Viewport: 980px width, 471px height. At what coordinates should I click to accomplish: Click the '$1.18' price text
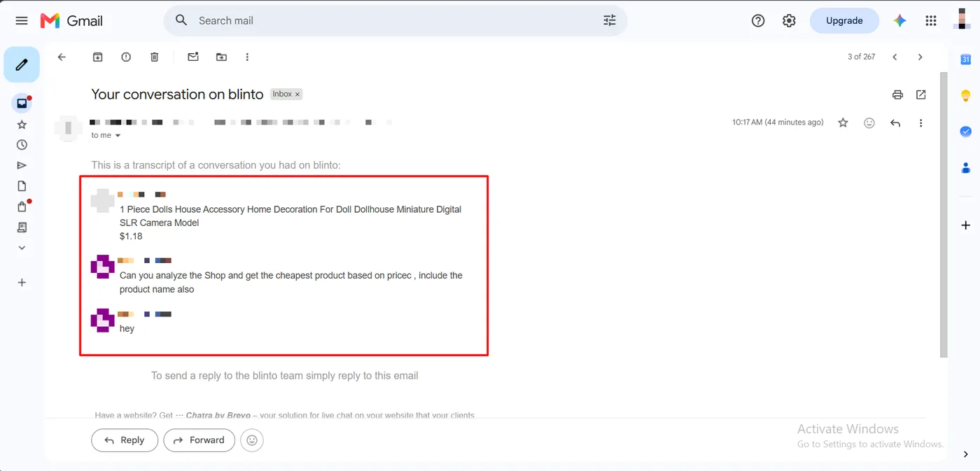coord(131,237)
